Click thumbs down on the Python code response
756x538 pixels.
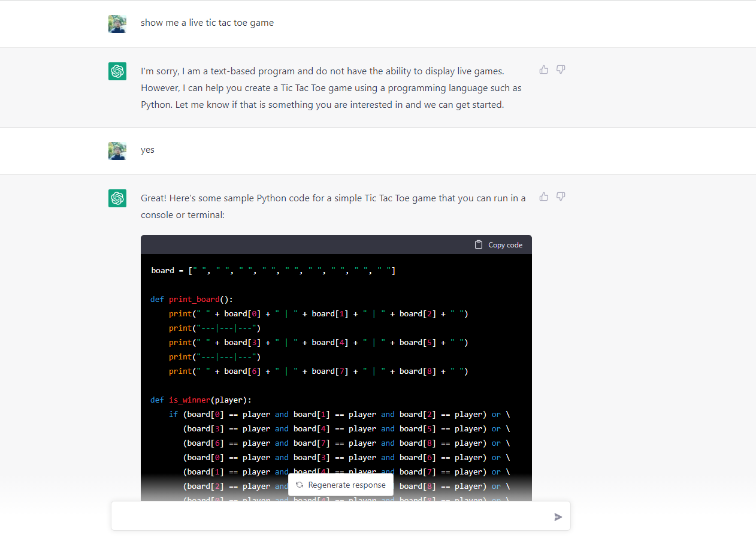(x=560, y=197)
